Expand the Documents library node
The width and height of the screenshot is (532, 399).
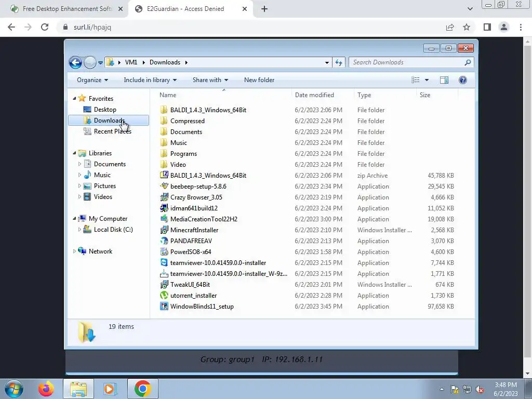point(79,164)
